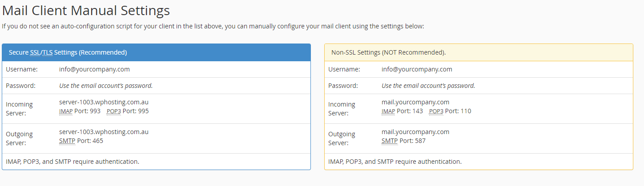Click the authentication notice in the Non-SSL panel

395,162
